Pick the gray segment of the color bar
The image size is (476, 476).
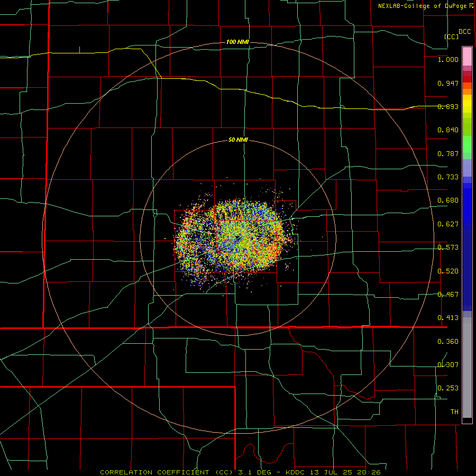(467, 368)
